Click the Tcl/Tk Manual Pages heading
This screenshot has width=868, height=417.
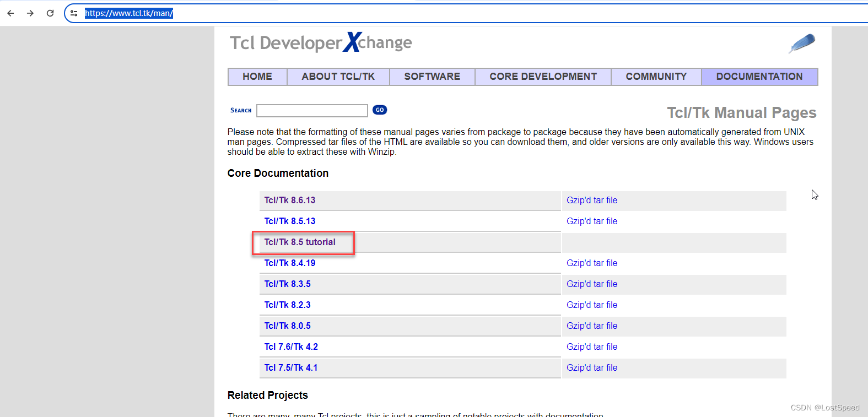(742, 113)
